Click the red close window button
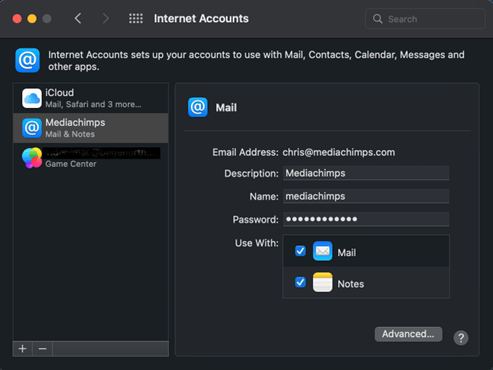 click(x=17, y=19)
